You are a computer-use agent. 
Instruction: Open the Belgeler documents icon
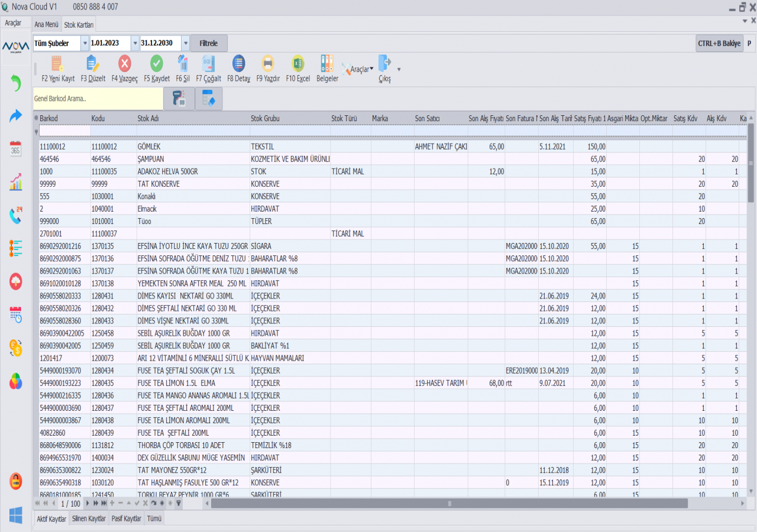click(327, 63)
